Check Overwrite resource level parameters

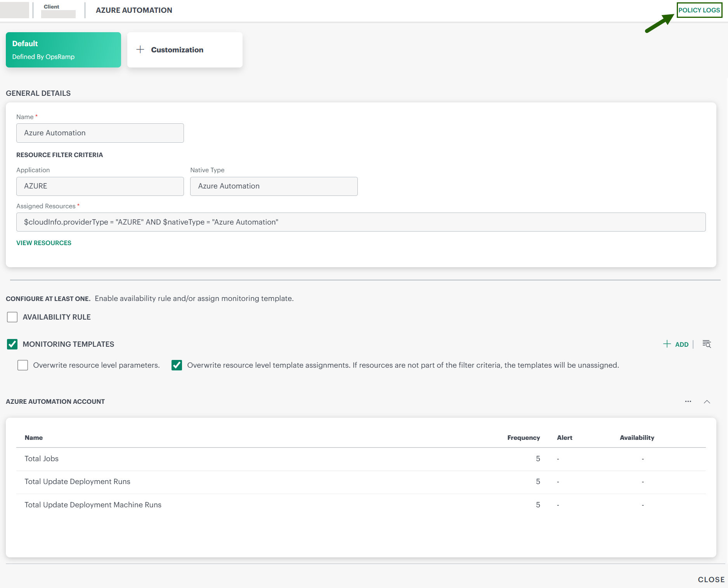[23, 365]
